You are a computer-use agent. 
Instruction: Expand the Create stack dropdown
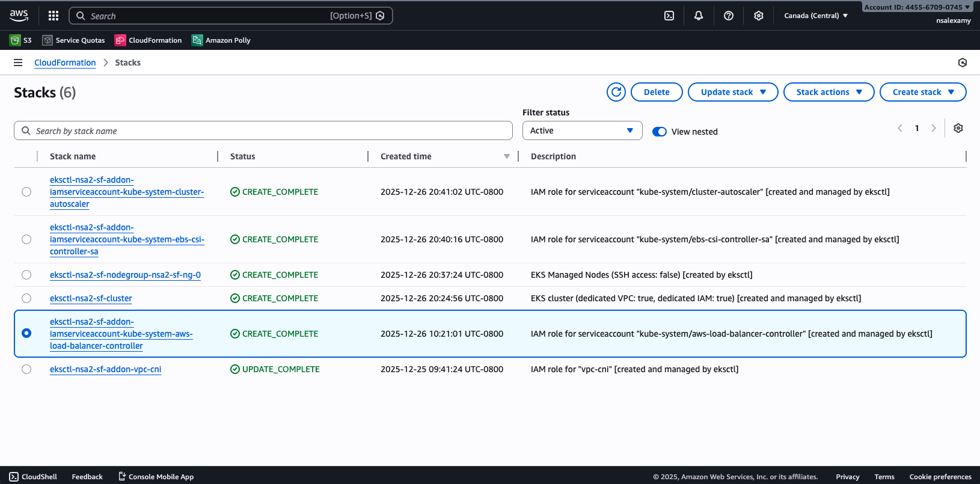tap(923, 92)
